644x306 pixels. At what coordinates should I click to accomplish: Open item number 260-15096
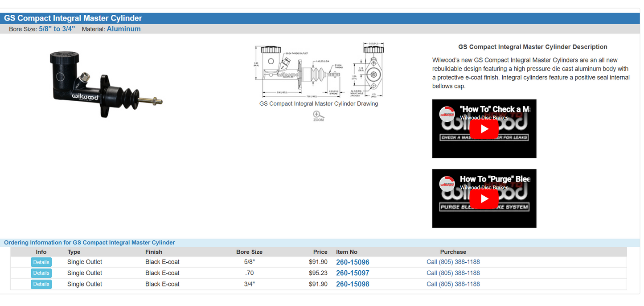[353, 262]
